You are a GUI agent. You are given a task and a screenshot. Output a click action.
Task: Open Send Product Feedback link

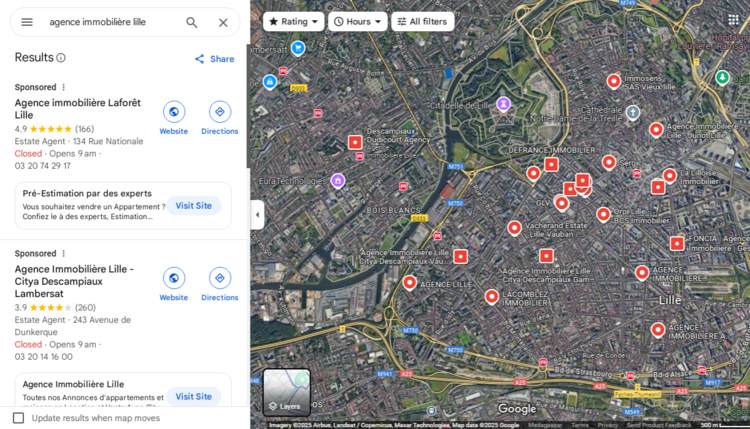click(x=659, y=425)
